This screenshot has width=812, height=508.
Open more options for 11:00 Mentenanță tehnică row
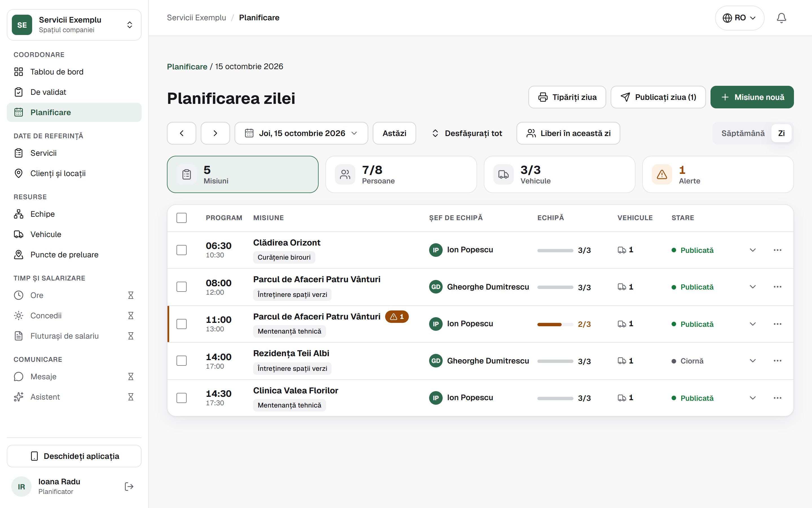(777, 324)
